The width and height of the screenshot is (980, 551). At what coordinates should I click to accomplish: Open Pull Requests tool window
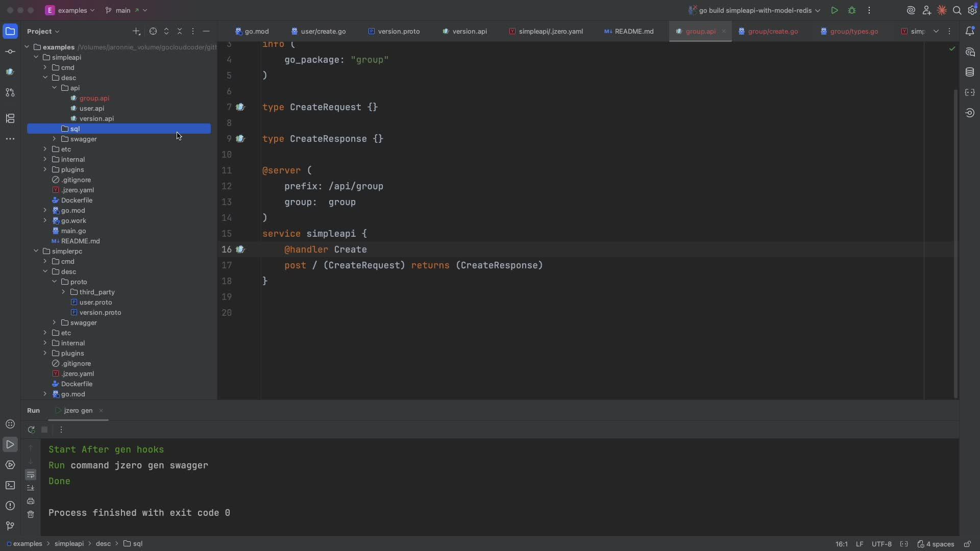10,92
